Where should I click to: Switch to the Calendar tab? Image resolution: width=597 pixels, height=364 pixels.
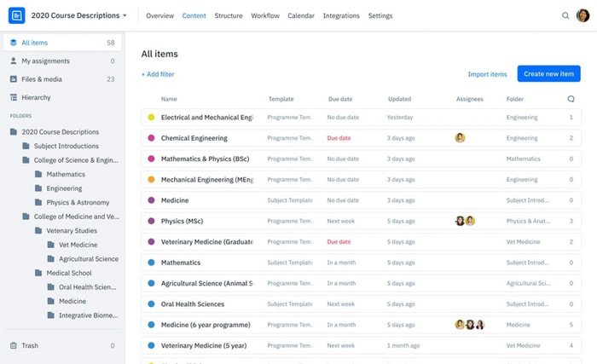point(301,15)
